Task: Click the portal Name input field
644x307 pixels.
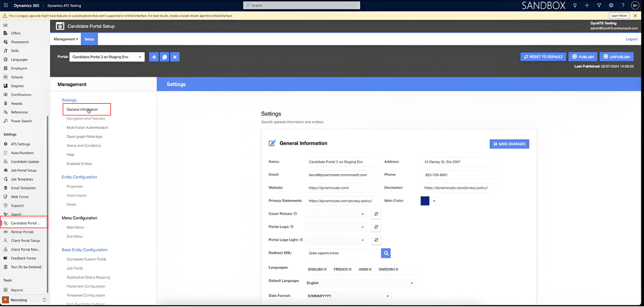Action: point(342,162)
